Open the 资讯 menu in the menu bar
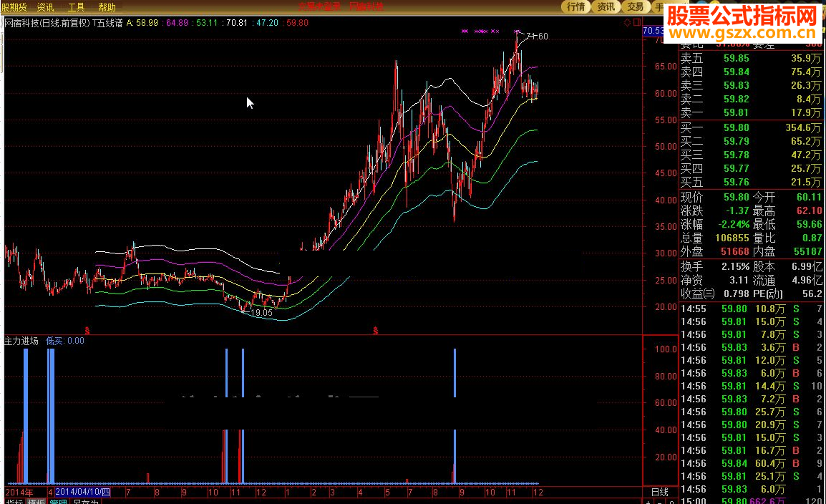This screenshot has height=504, width=826. 45,7
